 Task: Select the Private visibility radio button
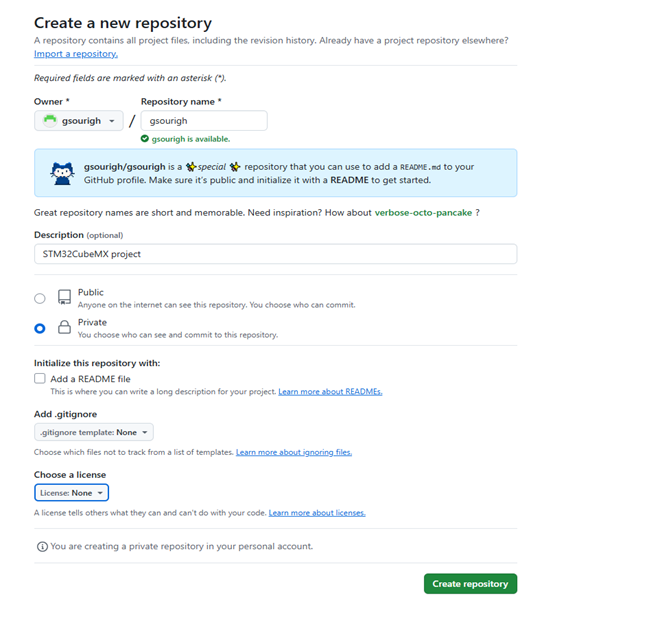click(40, 329)
